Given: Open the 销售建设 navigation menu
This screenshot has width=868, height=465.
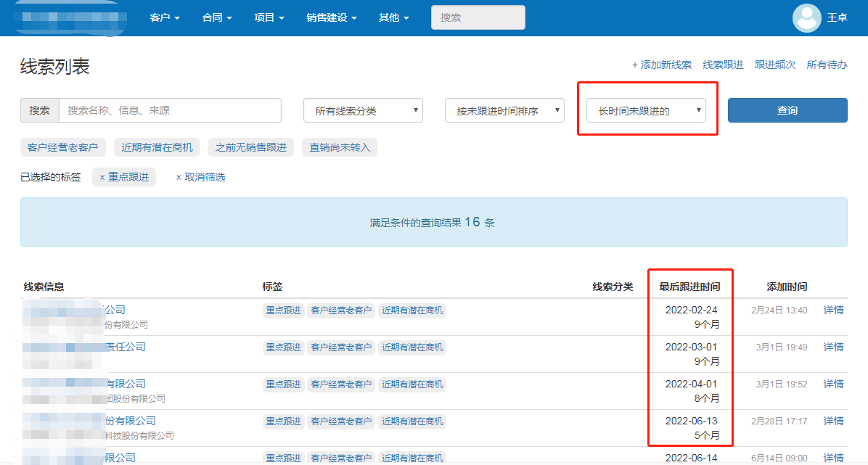Looking at the screenshot, I should pyautogui.click(x=331, y=17).
